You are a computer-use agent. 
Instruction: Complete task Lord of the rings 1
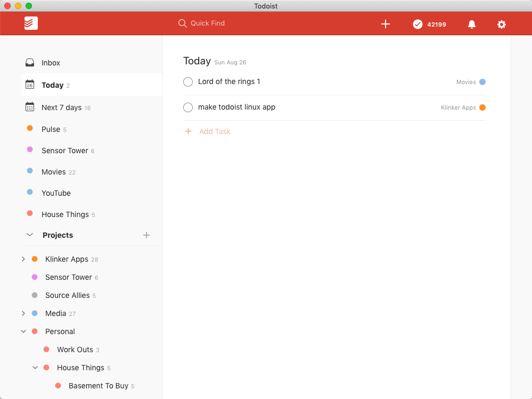click(x=188, y=82)
